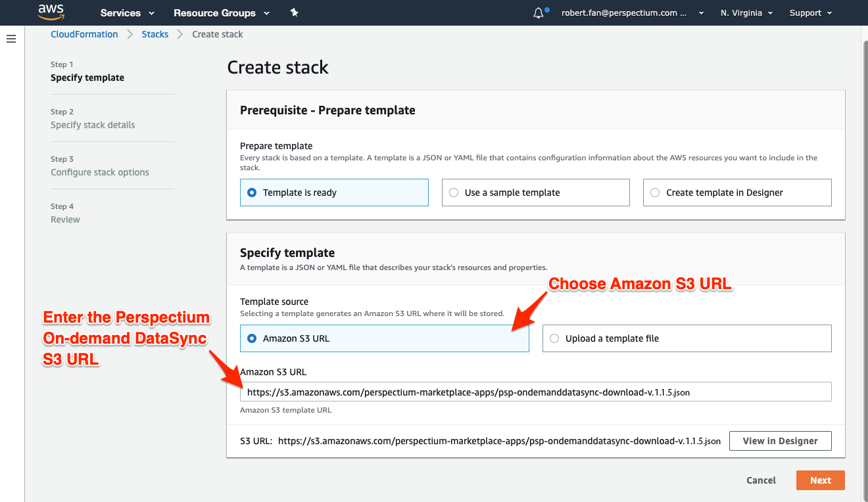Open the robert.fan account menu
This screenshot has height=502, width=868.
pos(633,12)
